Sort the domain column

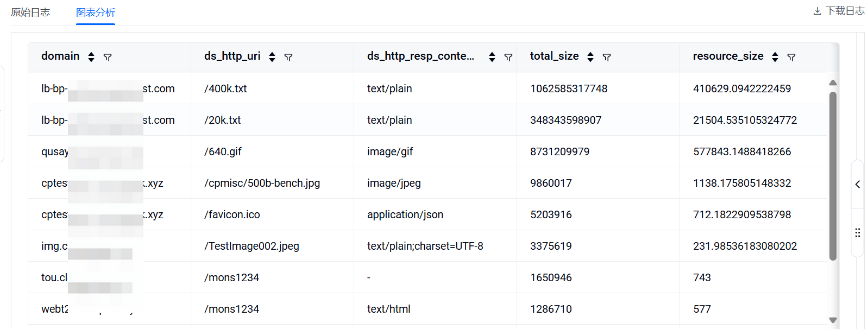point(91,57)
